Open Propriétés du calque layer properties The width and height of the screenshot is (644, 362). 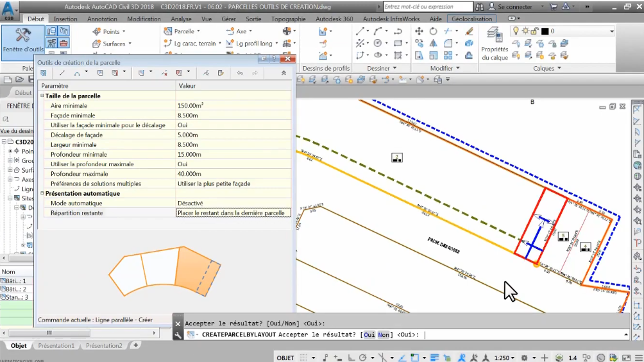tap(495, 44)
